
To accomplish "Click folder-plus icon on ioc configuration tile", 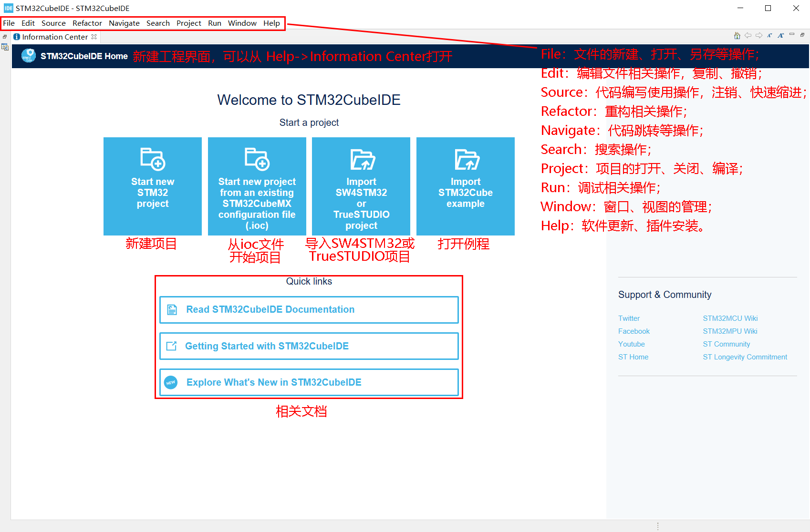I will click(257, 159).
